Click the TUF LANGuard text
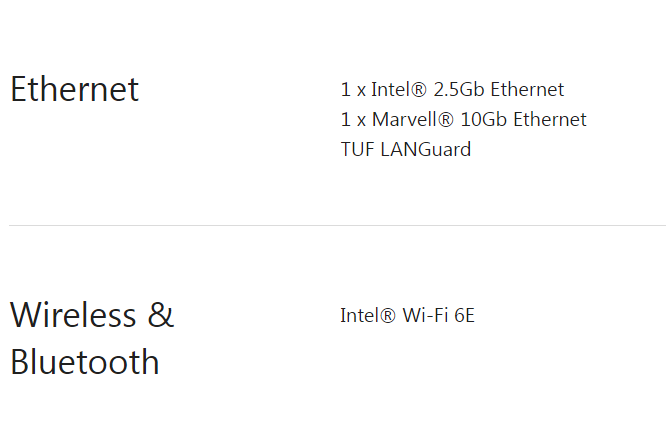 pos(406,149)
